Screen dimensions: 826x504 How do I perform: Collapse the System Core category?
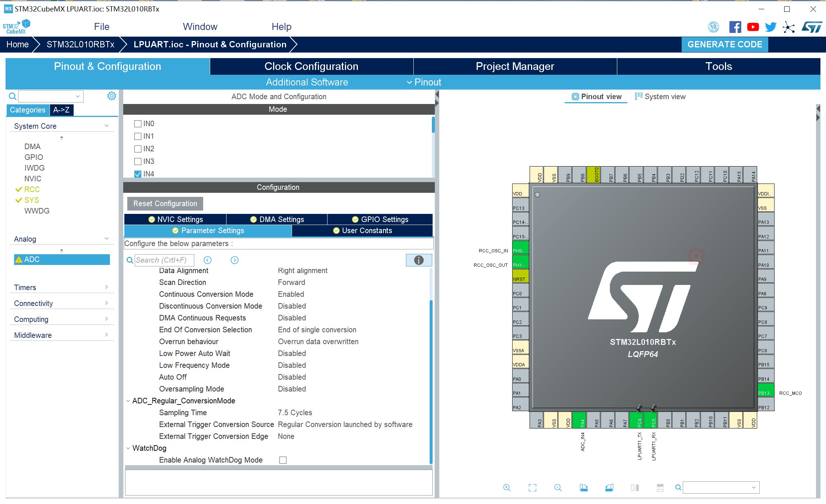pyautogui.click(x=107, y=125)
